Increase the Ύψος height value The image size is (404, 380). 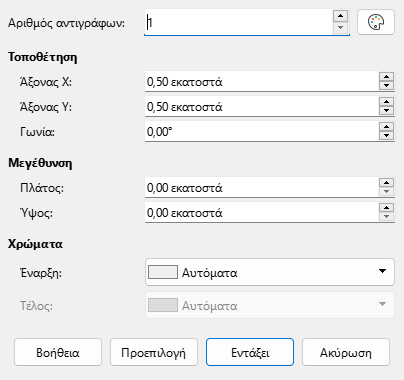(386, 208)
